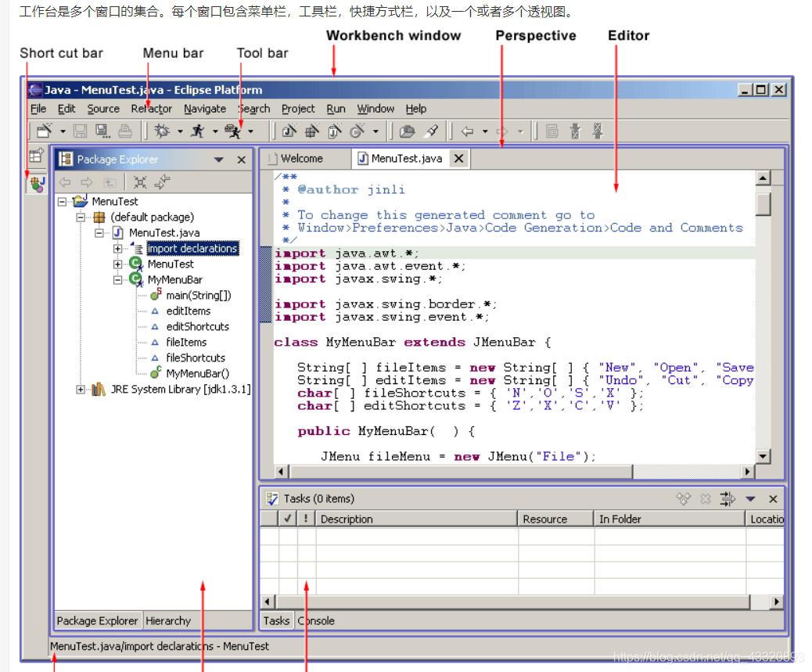Select editShortcuts field in the tree
This screenshot has height=672, width=812.
197,327
